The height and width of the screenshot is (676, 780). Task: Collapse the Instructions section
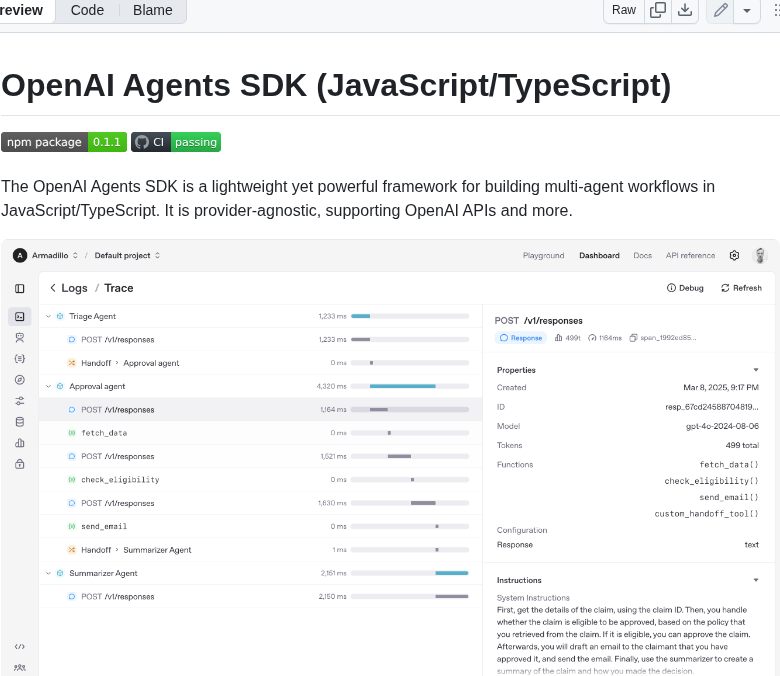pyautogui.click(x=756, y=580)
